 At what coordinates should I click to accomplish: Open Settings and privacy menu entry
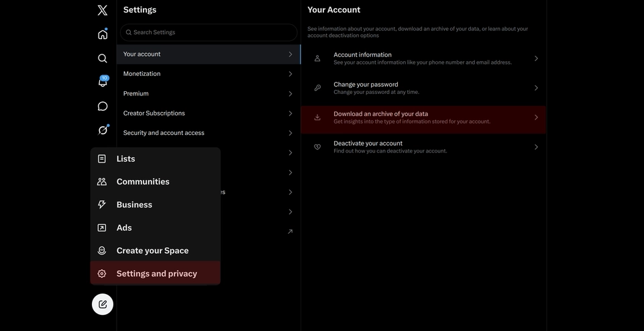[155, 273]
